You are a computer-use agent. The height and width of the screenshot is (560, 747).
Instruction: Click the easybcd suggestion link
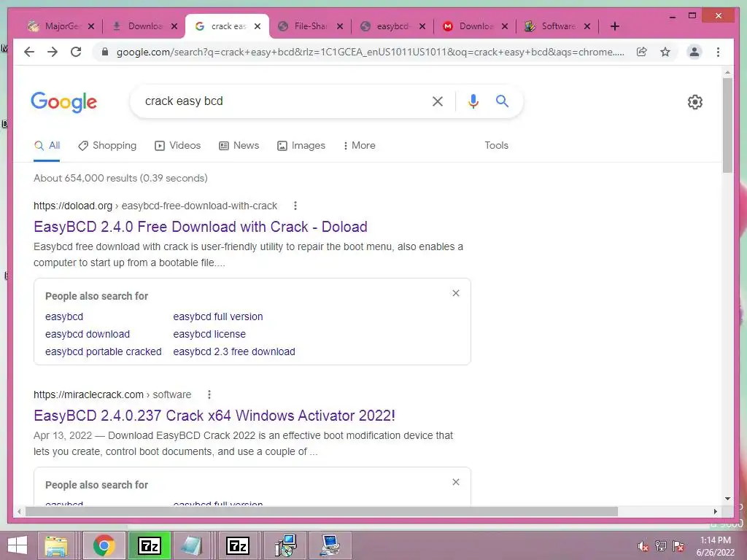pyautogui.click(x=64, y=316)
